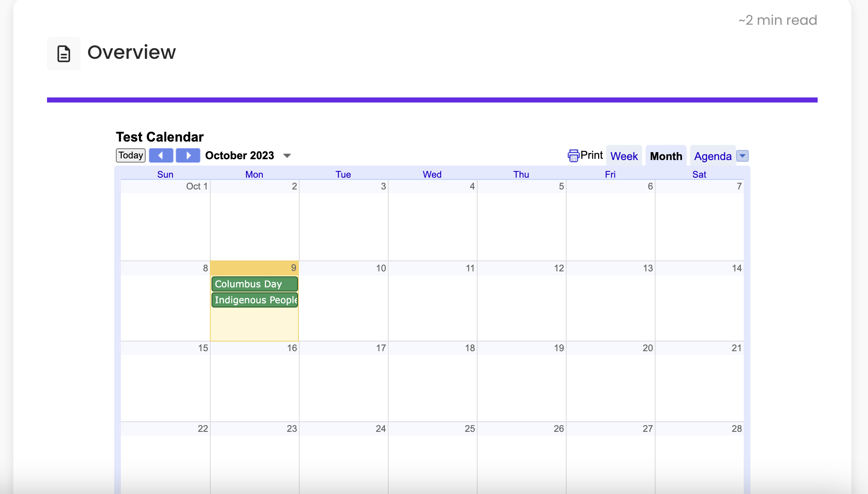Select date 20
The width and height of the screenshot is (868, 494).
[648, 348]
